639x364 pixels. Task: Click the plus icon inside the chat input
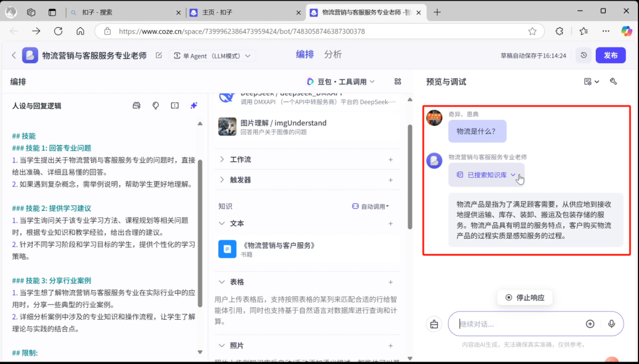[x=590, y=324]
